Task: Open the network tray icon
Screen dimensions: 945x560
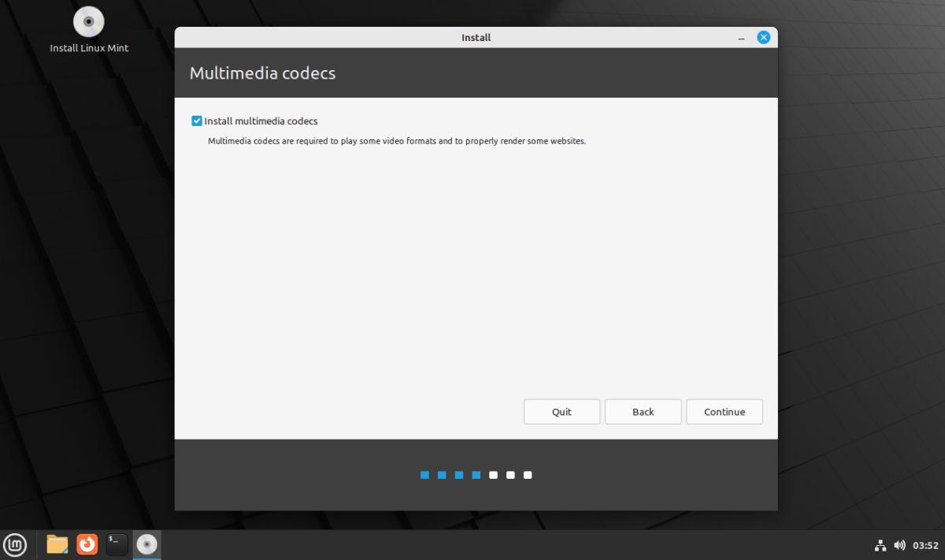Action: click(x=880, y=544)
